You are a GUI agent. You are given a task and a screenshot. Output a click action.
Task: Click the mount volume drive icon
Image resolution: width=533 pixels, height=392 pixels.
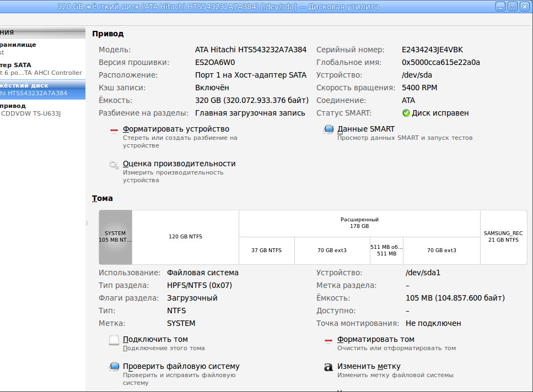point(114,340)
